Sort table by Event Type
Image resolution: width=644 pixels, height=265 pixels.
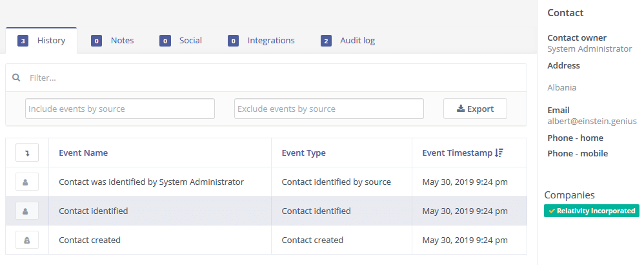(303, 153)
